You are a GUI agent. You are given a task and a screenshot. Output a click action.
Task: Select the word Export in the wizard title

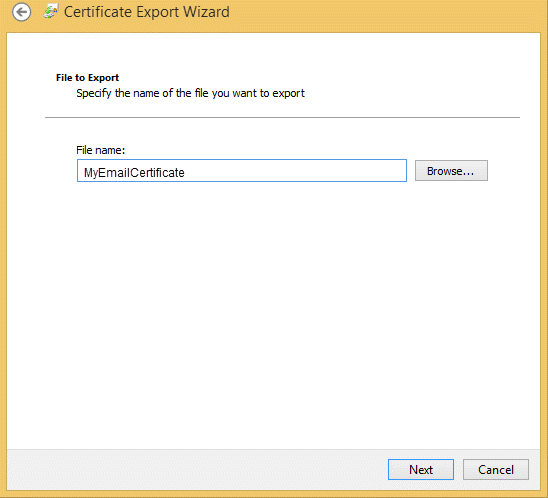[157, 12]
